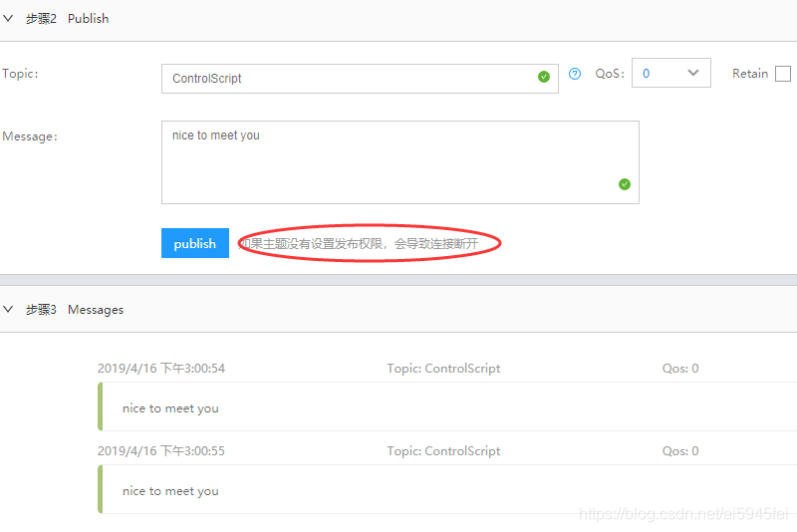Collapse the 步骤3 Messages section chevron
This screenshot has height=532, width=797.
(8, 309)
